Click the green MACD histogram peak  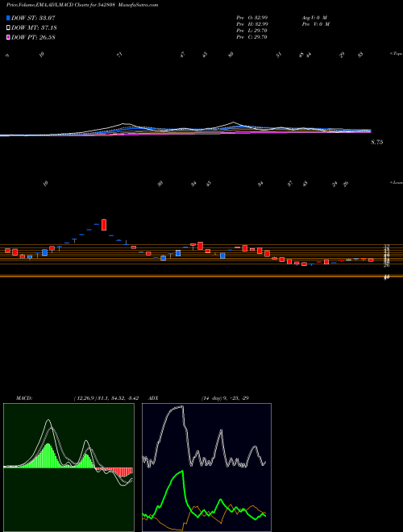click(x=48, y=455)
